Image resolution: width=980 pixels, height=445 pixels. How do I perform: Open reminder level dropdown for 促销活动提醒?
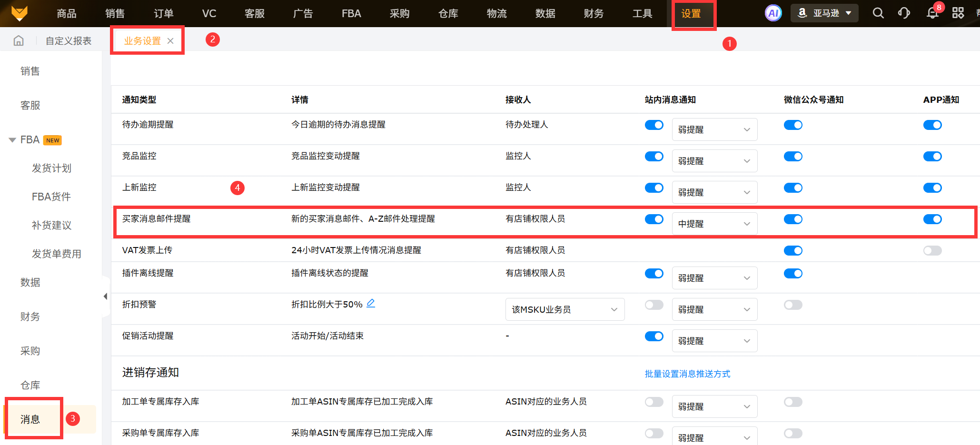tap(714, 341)
